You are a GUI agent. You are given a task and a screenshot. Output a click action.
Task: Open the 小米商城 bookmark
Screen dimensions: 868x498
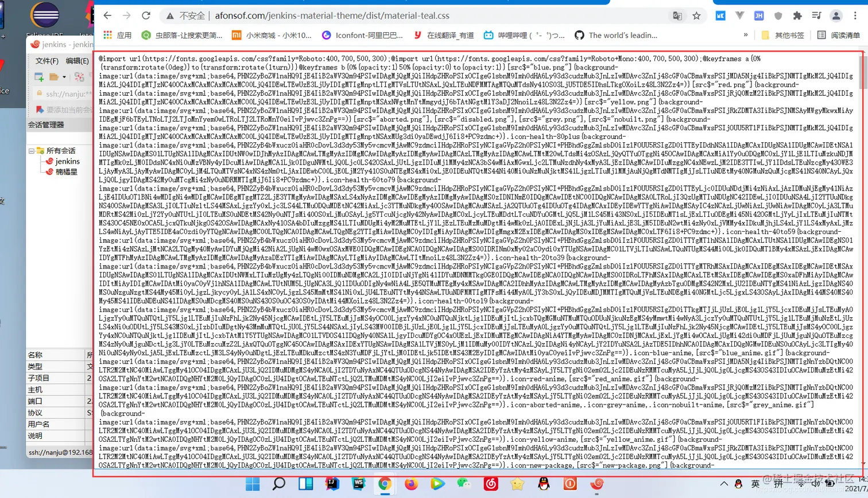pyautogui.click(x=272, y=35)
